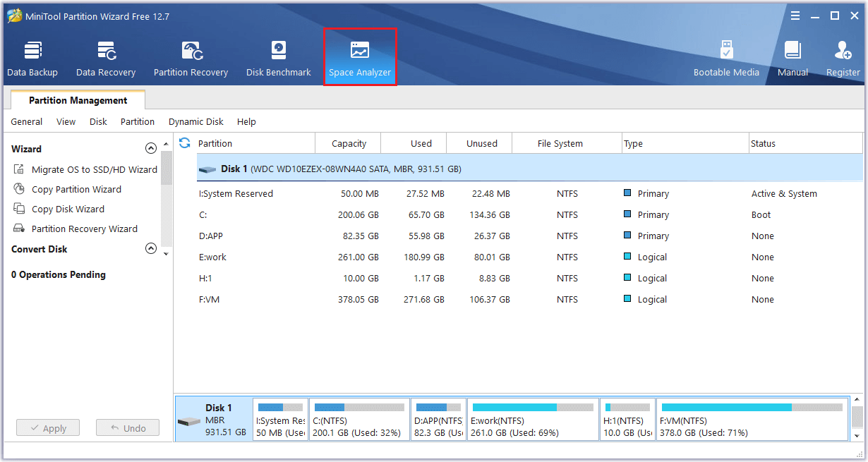Image resolution: width=868 pixels, height=462 pixels.
Task: Open the Partition menu
Action: click(x=138, y=121)
